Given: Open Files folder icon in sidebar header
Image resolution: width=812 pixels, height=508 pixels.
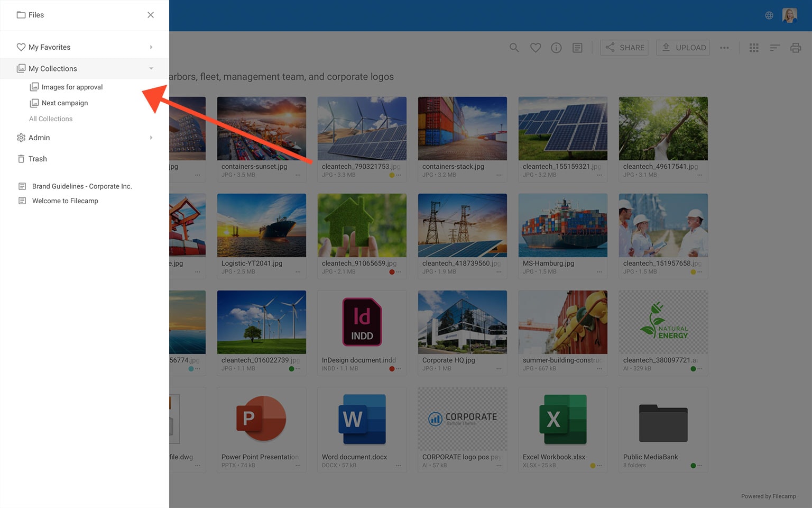Looking at the screenshot, I should (x=21, y=15).
